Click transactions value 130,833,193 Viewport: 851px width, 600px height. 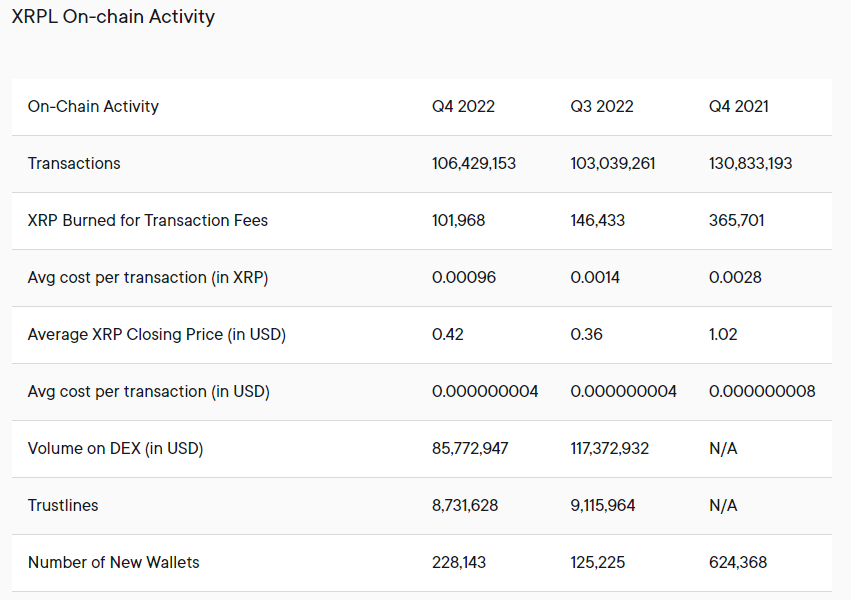(x=751, y=163)
